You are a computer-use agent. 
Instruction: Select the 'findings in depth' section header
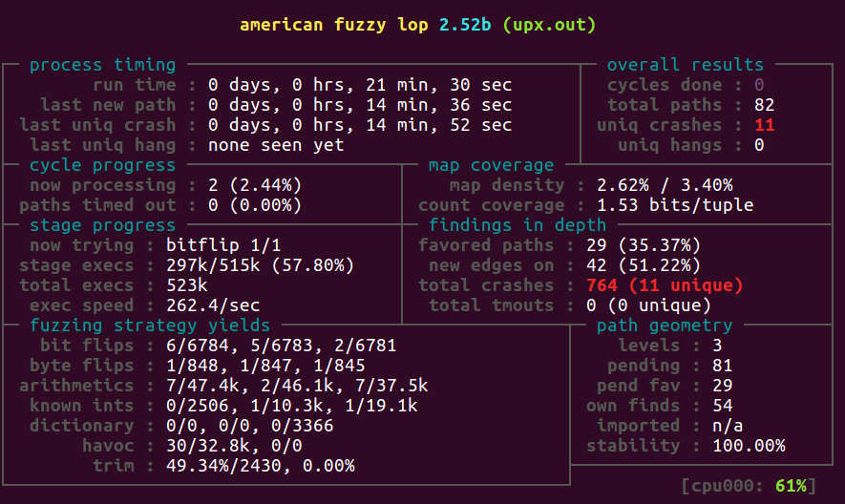(518, 224)
